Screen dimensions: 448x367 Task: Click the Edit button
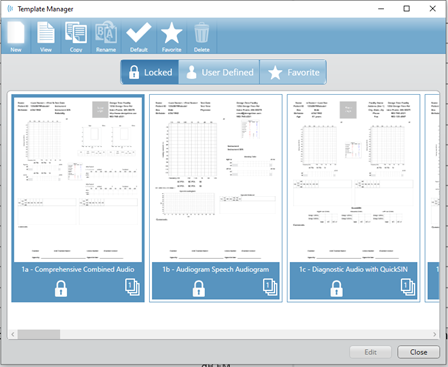[370, 352]
